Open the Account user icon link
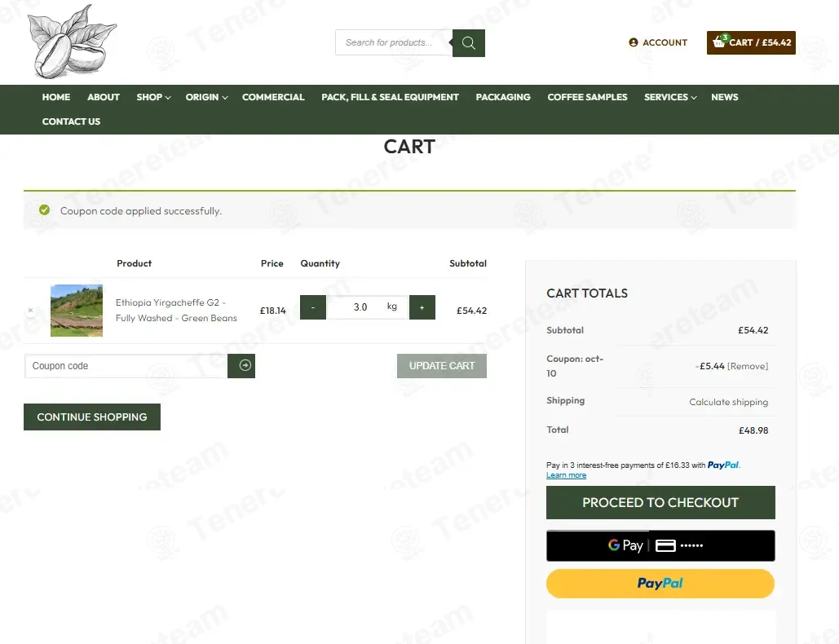Viewport: 839px width, 644px height. point(634,42)
